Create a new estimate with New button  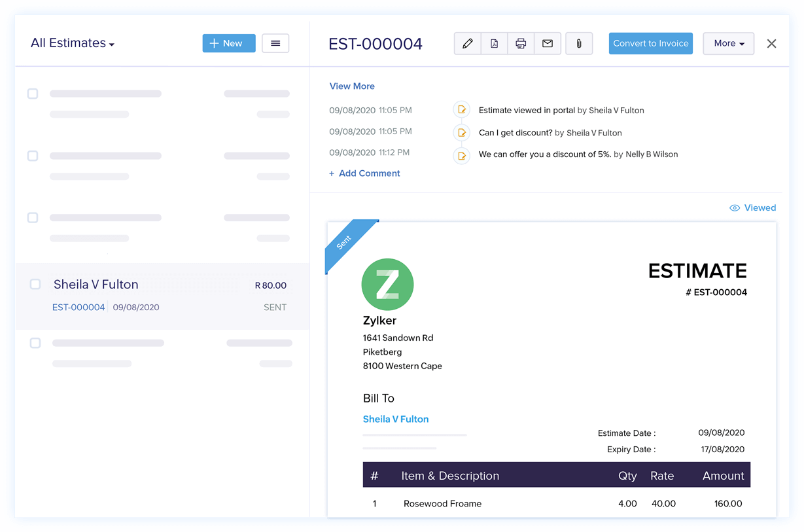coord(229,43)
